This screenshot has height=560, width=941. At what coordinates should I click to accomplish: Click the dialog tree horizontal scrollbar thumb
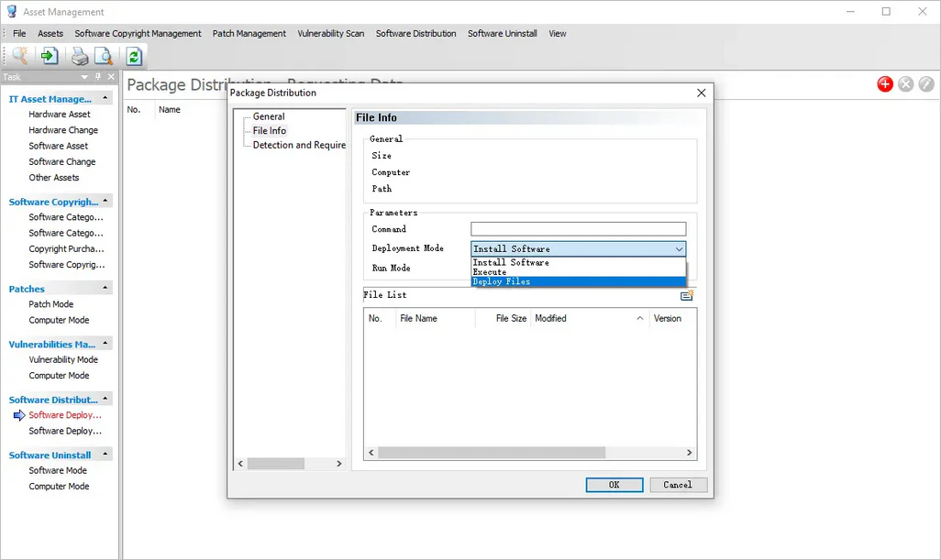click(275, 464)
